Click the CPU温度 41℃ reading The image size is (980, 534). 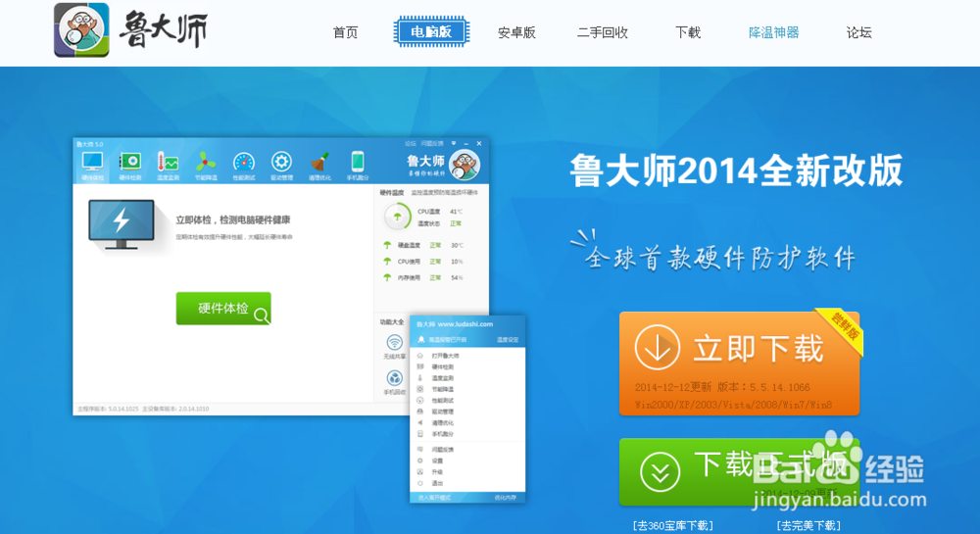[440, 212]
